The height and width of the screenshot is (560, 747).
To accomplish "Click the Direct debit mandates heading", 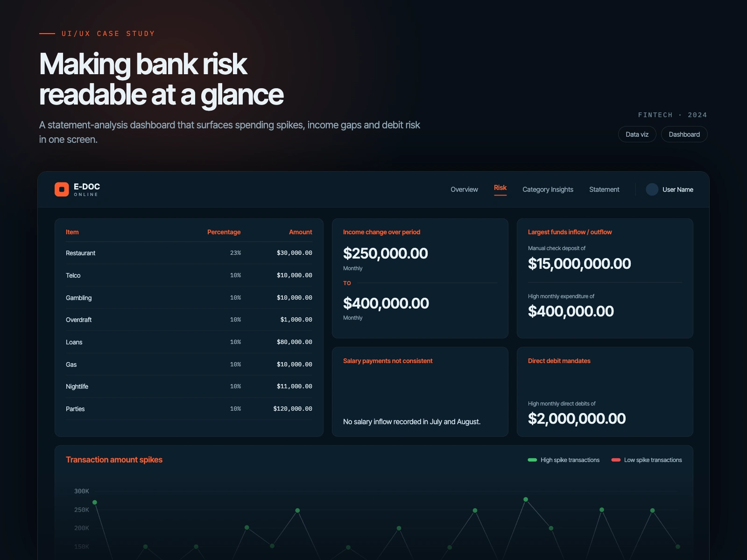I will tap(559, 361).
